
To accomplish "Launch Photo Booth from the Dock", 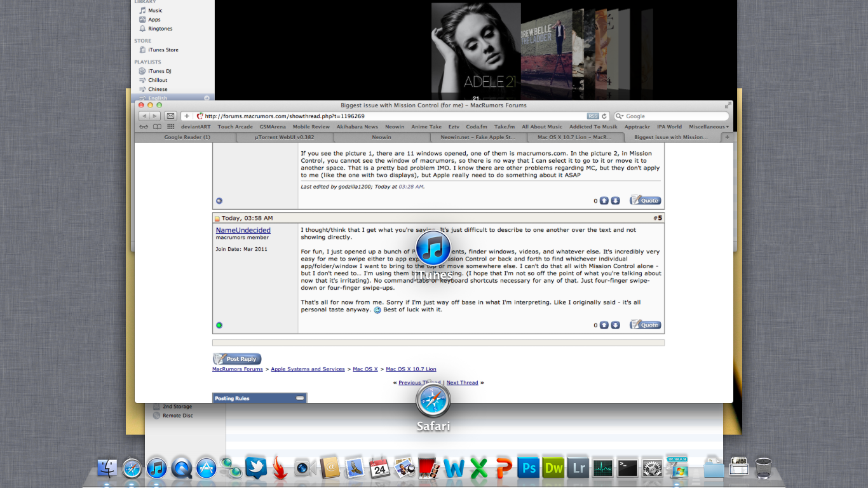I will coord(429,469).
